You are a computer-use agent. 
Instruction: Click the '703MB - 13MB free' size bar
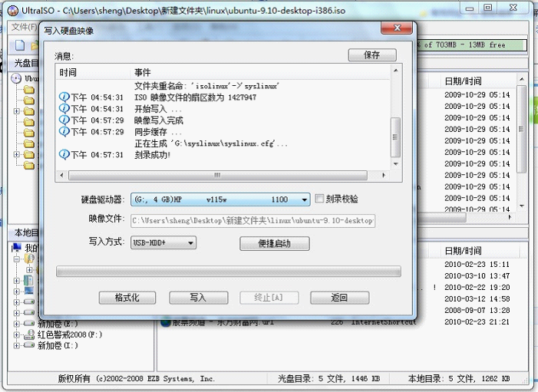coord(472,45)
